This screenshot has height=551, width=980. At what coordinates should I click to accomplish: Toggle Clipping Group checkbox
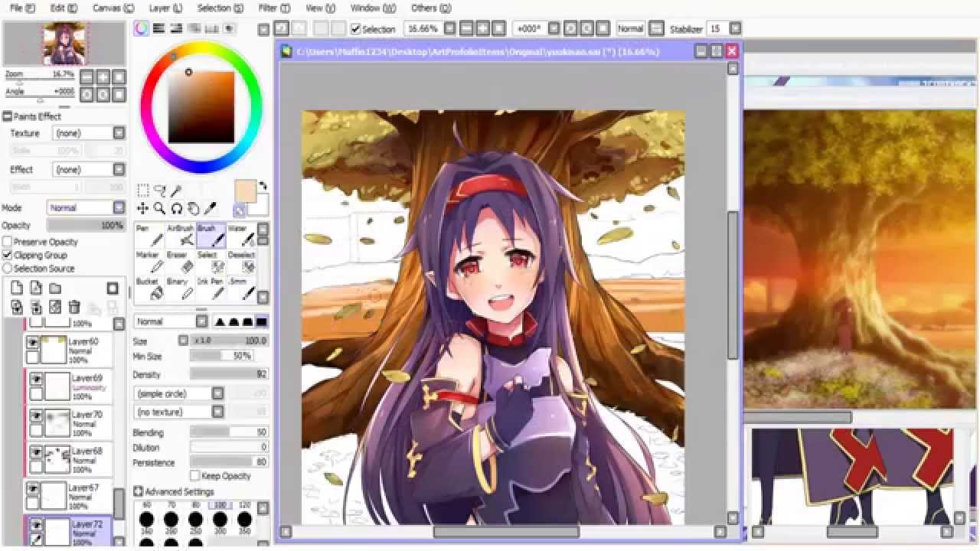8,255
